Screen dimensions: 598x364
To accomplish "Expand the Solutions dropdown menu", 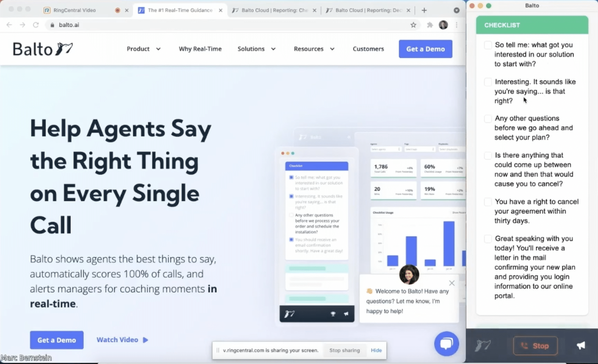I will click(x=256, y=49).
